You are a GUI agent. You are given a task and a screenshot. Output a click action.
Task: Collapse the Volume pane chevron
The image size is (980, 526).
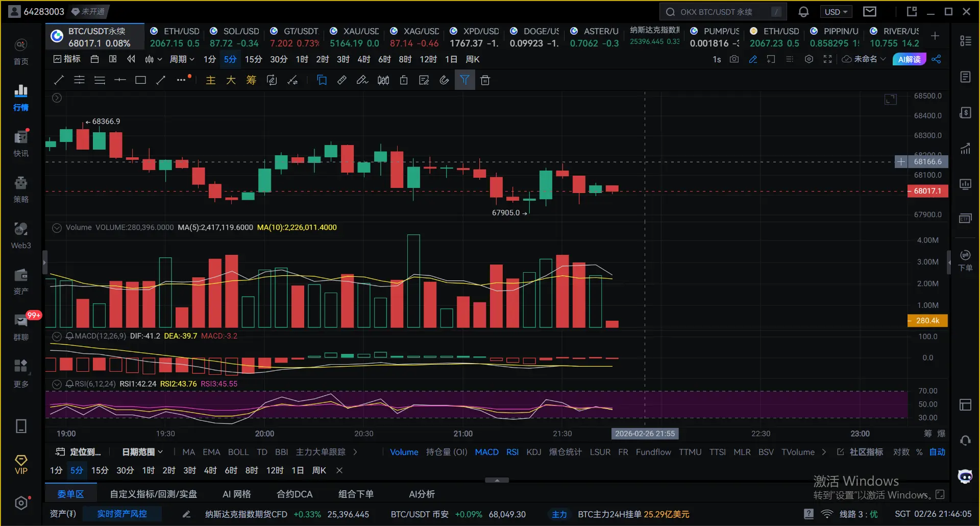[x=57, y=228]
